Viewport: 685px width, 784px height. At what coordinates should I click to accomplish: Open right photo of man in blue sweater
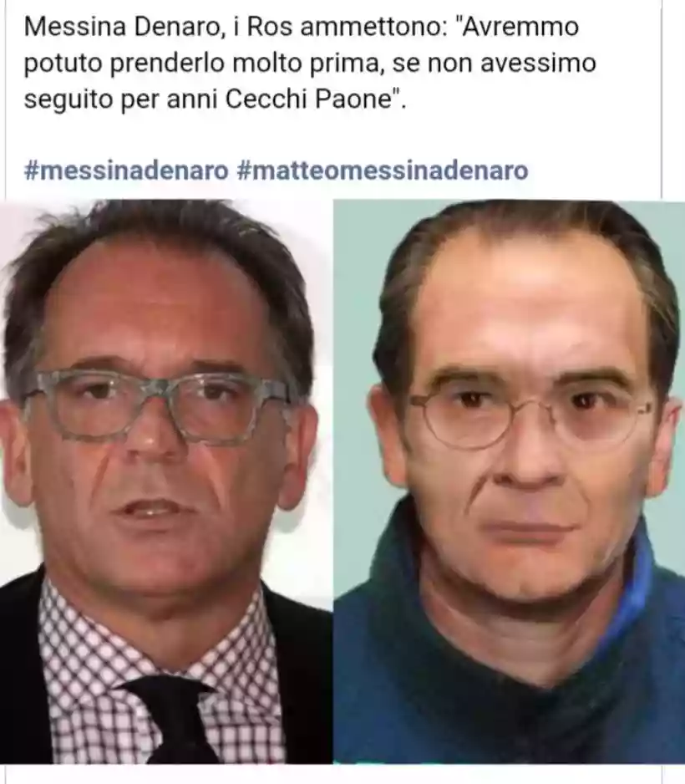(x=509, y=481)
